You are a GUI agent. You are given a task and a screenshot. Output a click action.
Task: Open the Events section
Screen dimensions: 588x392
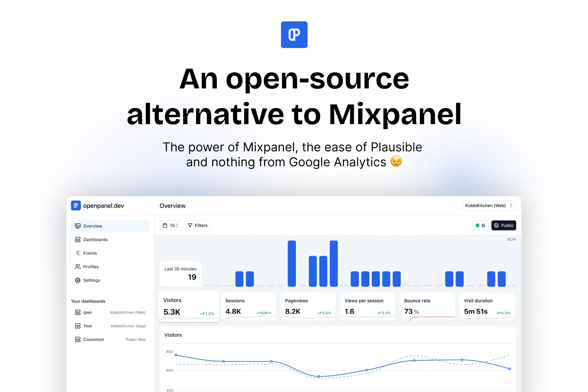(x=89, y=253)
